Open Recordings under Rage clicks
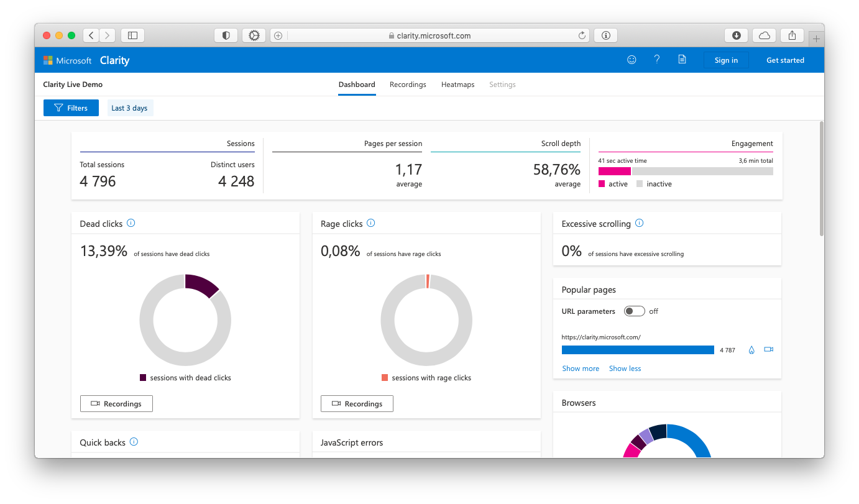Image resolution: width=859 pixels, height=504 pixels. tap(357, 403)
